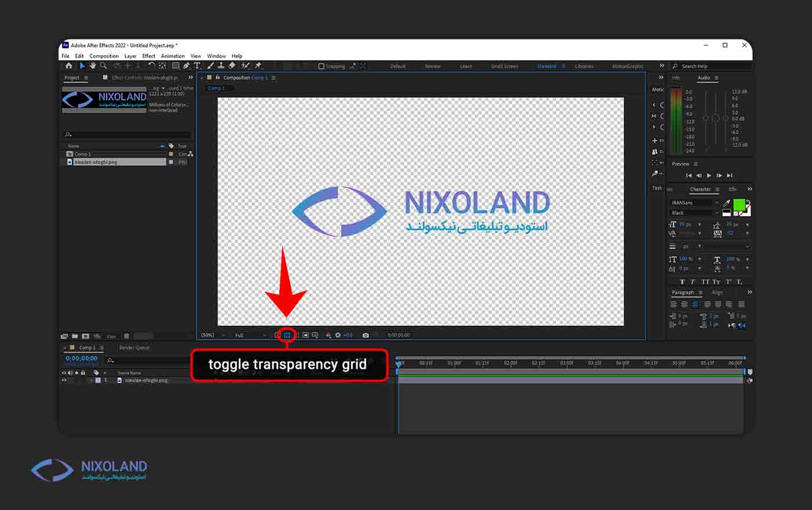Click the interpret footage icon in Project panel

point(64,336)
